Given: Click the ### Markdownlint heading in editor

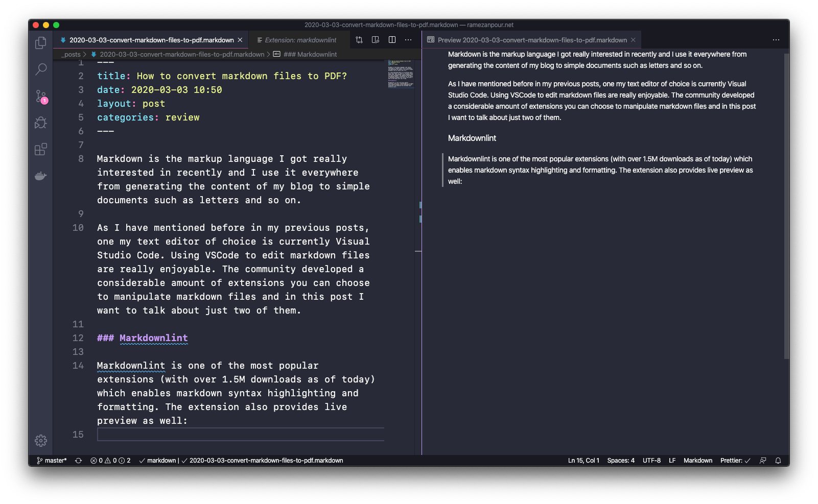Looking at the screenshot, I should [143, 338].
